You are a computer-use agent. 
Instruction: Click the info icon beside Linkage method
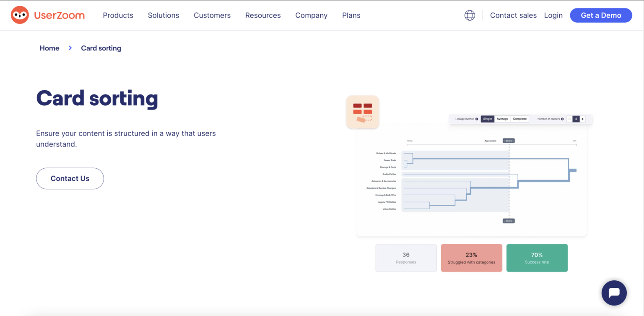click(x=477, y=119)
